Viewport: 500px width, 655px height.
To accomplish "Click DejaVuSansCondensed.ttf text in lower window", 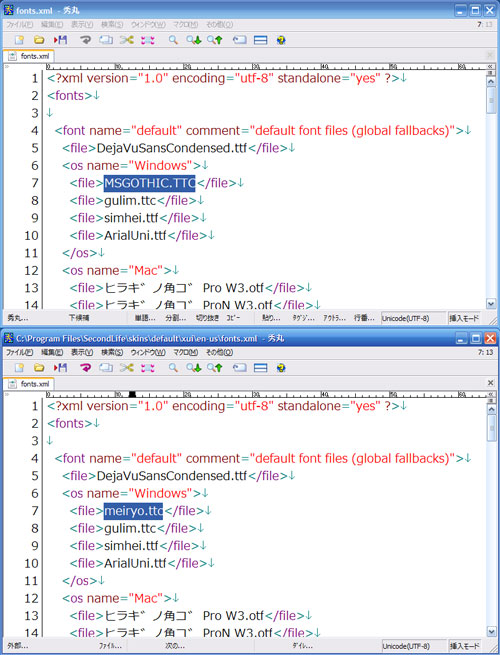I will pos(172,476).
